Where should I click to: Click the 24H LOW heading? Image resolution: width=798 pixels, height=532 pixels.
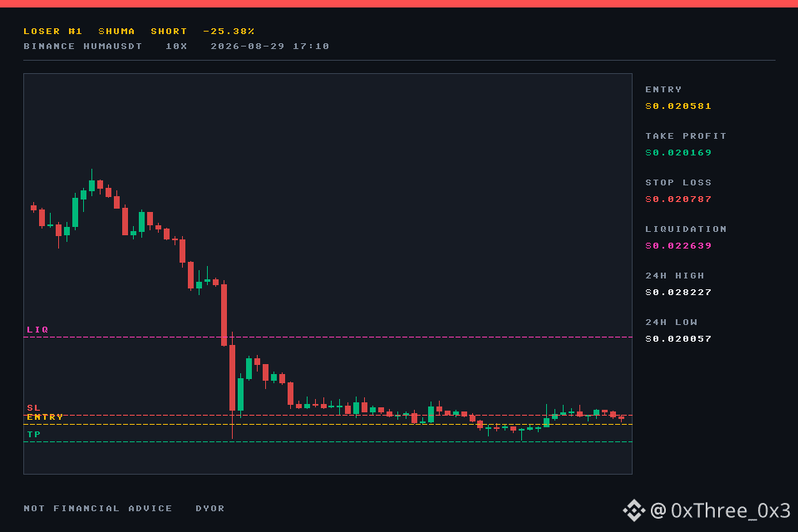pos(672,323)
